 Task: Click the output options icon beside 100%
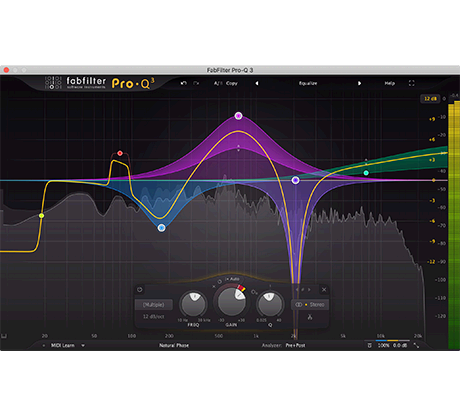(x=369, y=345)
